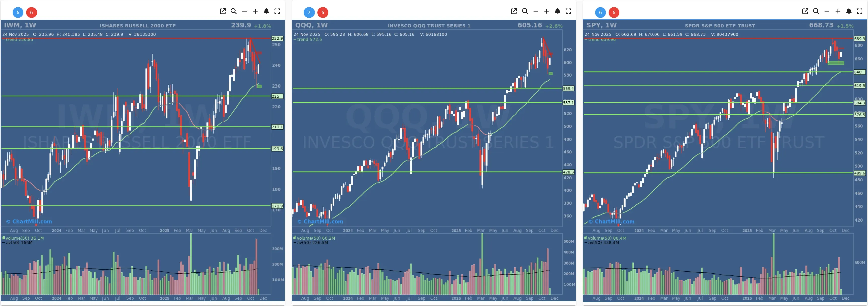The width and height of the screenshot is (868, 306).
Task: Open the ChartMill.com link on IWM chart
Action: coord(29,222)
